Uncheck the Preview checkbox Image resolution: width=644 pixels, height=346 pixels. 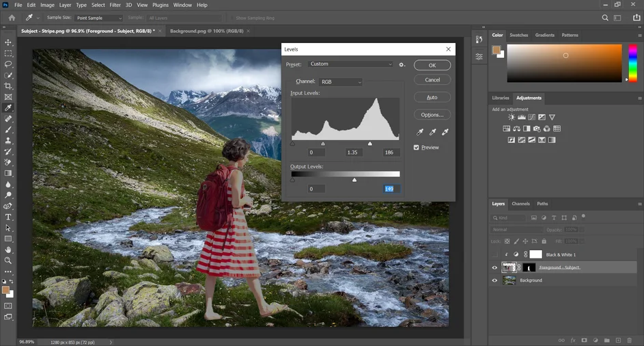(417, 148)
